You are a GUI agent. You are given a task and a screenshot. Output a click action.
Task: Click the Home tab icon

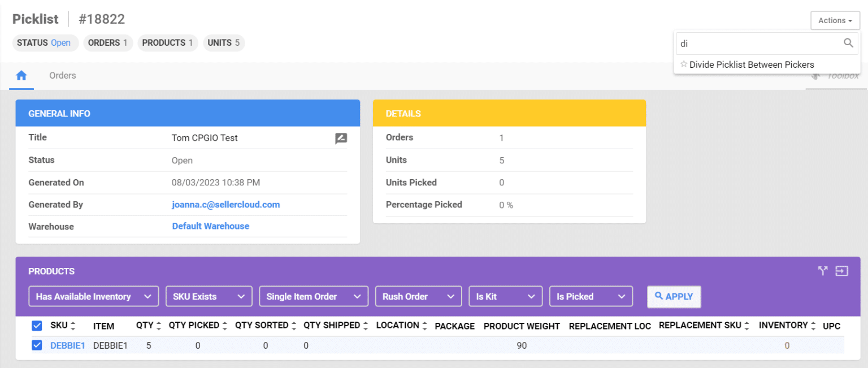(x=21, y=74)
